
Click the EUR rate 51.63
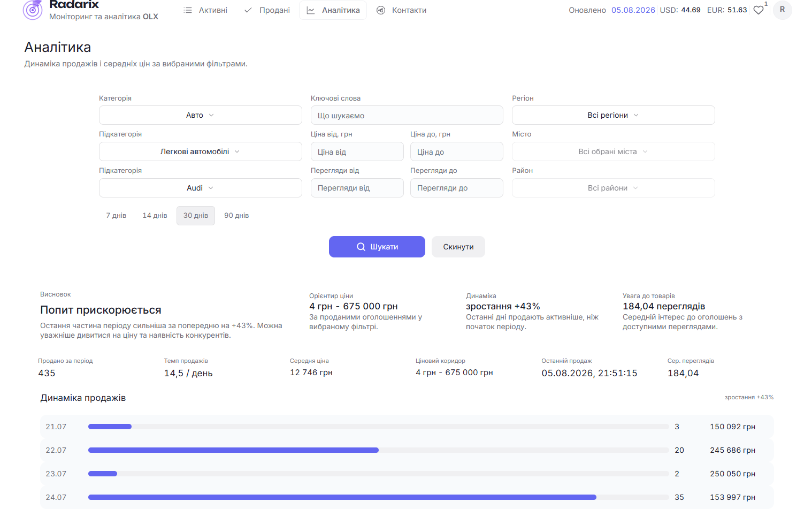pyautogui.click(x=737, y=10)
